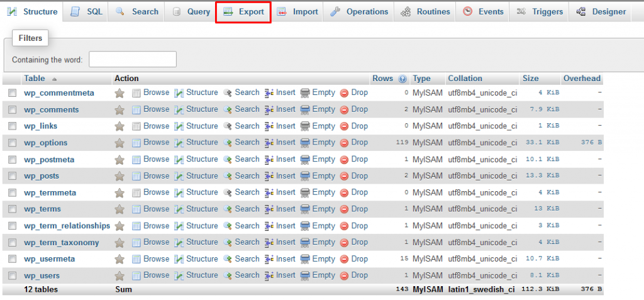
Task: Click the Empty icon for wp_postmeta
Action: tap(305, 160)
